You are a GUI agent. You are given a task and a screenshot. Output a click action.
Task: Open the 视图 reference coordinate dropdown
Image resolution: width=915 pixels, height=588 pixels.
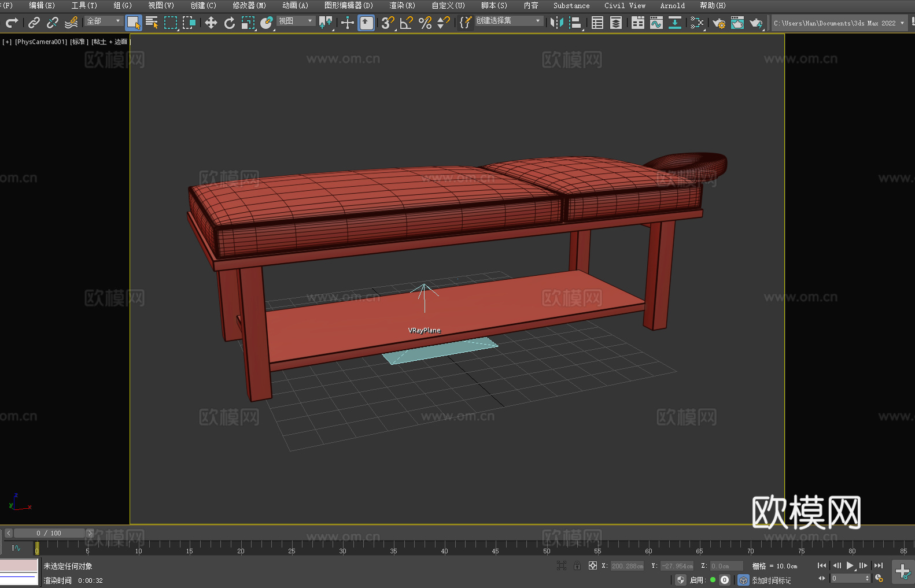click(x=296, y=21)
